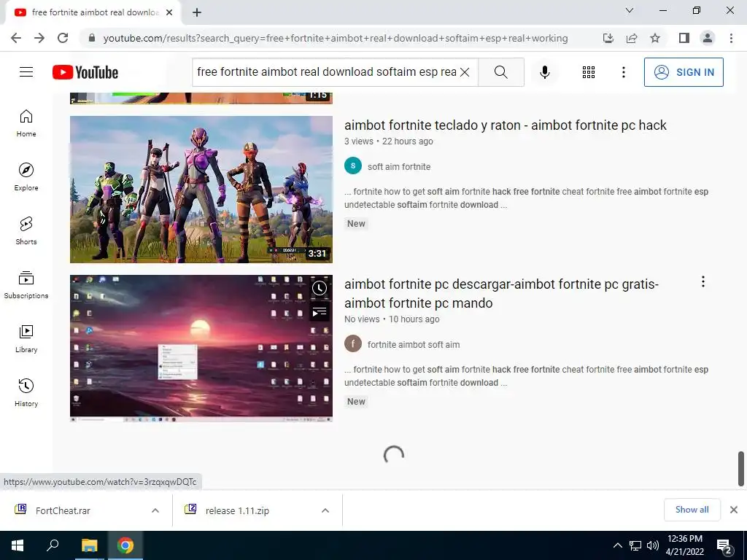Click the SIGN IN button
Screen dimensions: 747x560
[684, 72]
